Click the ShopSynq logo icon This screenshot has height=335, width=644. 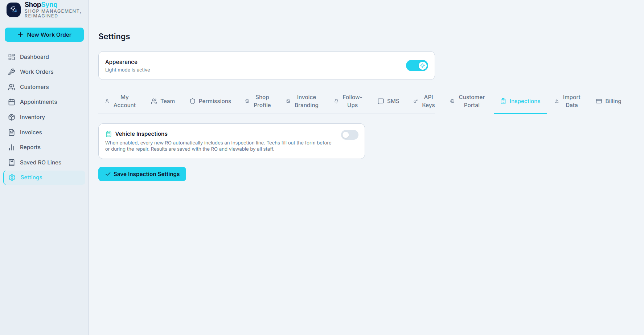tap(13, 10)
